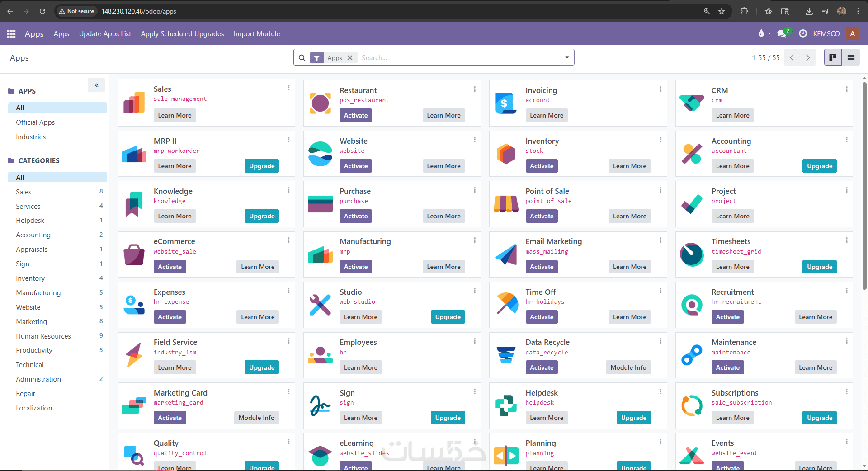
Task: Click the Invoicing app icon
Action: pos(506,104)
